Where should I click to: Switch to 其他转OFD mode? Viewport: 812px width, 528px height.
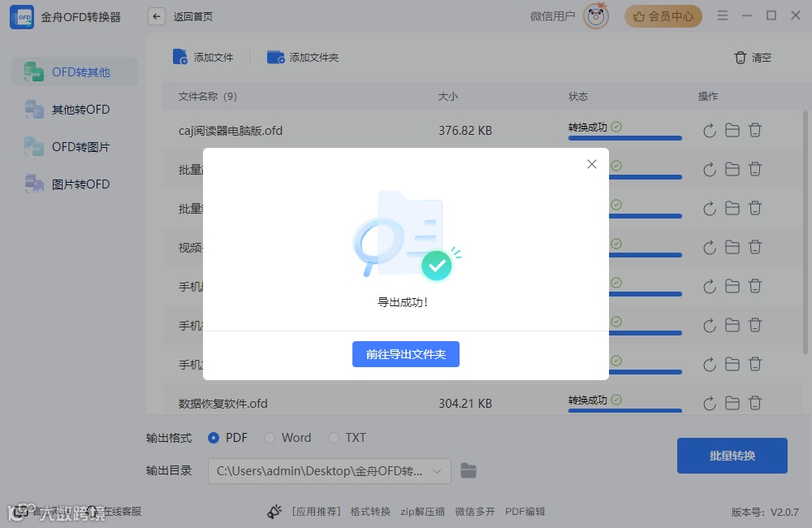[x=75, y=110]
